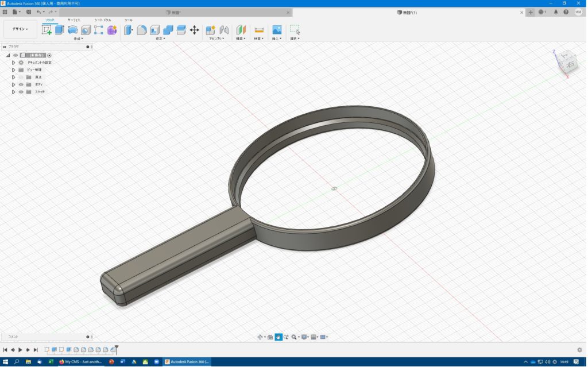Jump to the timeline beginning
This screenshot has height=367, width=588.
[5, 350]
